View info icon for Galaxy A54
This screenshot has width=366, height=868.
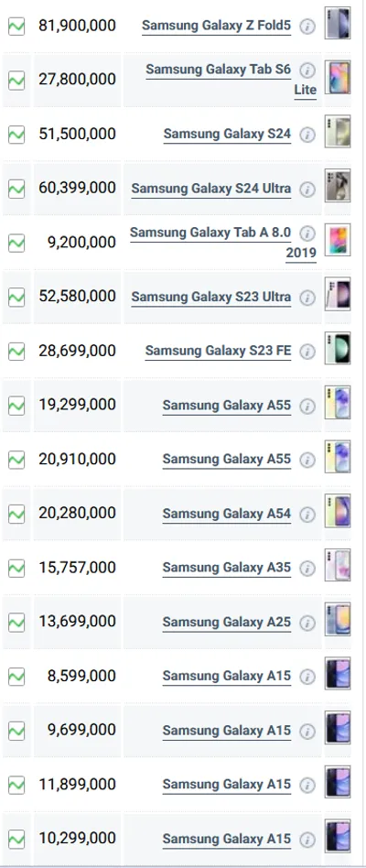[x=307, y=515]
